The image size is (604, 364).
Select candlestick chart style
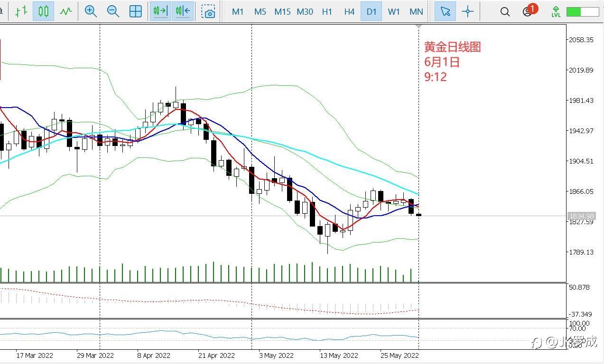point(43,11)
